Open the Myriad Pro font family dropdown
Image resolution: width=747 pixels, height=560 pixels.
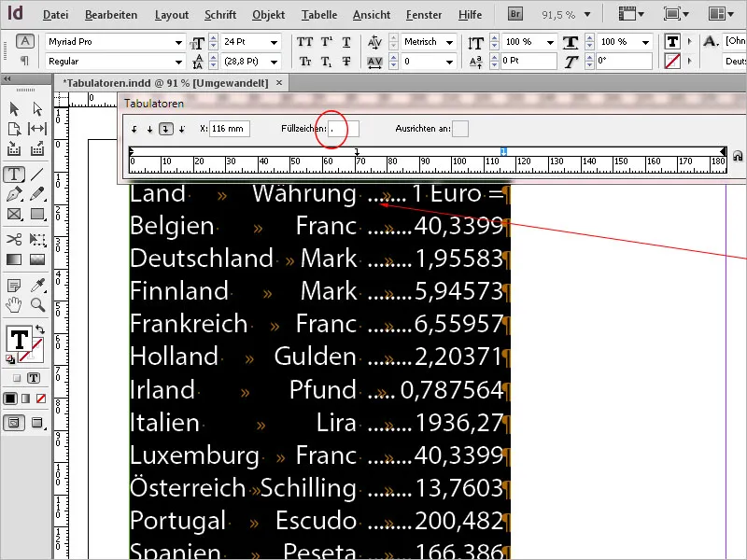(x=180, y=42)
